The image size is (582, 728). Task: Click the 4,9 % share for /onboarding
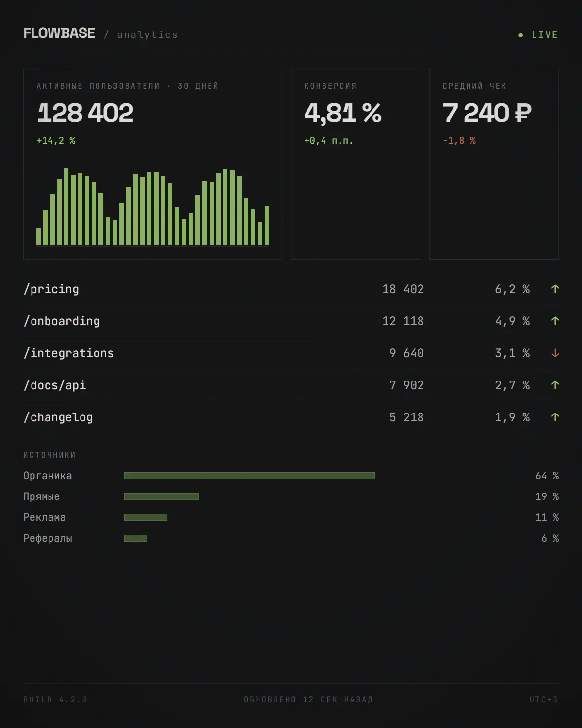512,321
